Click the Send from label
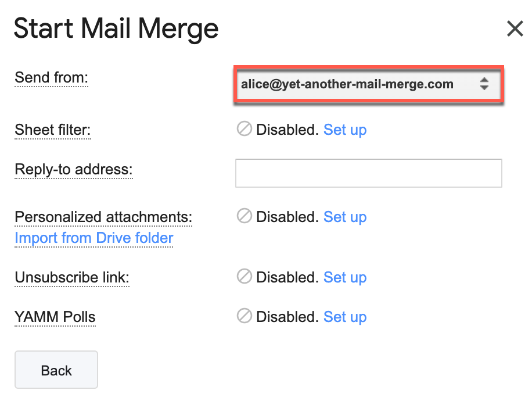The width and height of the screenshot is (532, 408). pyautogui.click(x=51, y=77)
